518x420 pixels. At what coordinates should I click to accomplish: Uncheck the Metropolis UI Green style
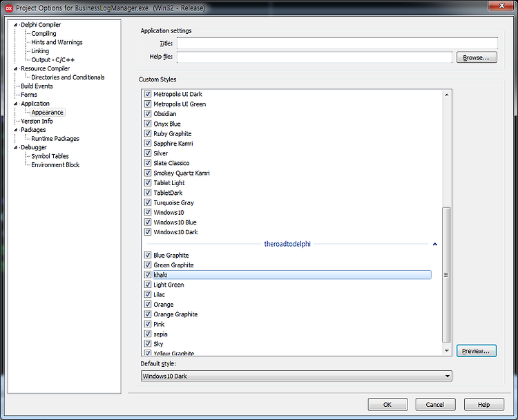148,104
